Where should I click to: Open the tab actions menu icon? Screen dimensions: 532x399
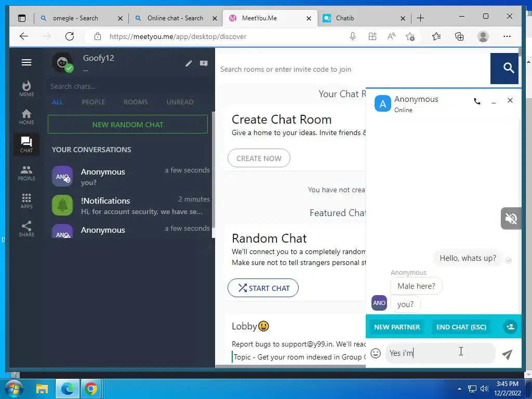coord(22,18)
